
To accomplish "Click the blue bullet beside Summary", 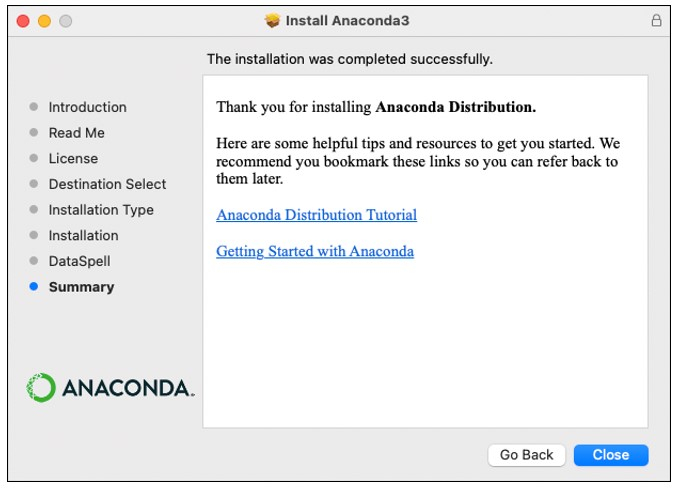I will pos(34,287).
